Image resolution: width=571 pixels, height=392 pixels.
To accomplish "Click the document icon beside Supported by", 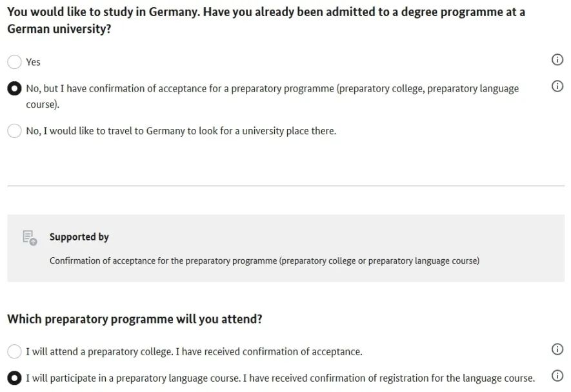I will (x=30, y=238).
